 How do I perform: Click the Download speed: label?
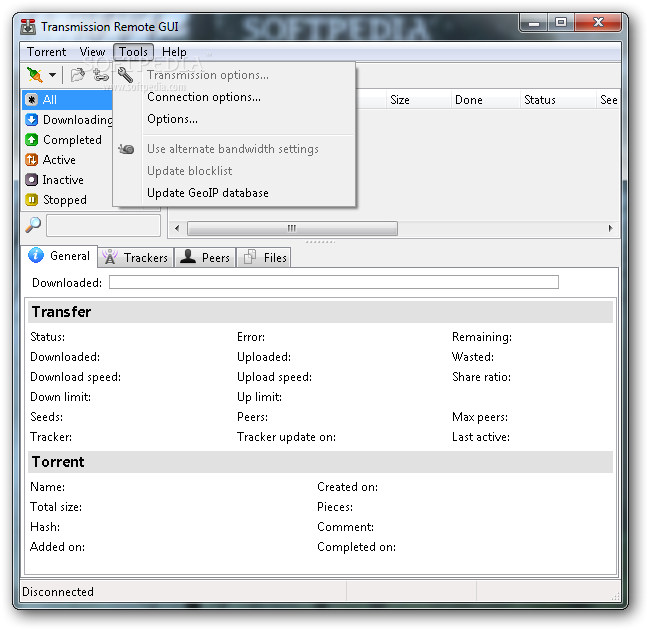click(x=76, y=377)
